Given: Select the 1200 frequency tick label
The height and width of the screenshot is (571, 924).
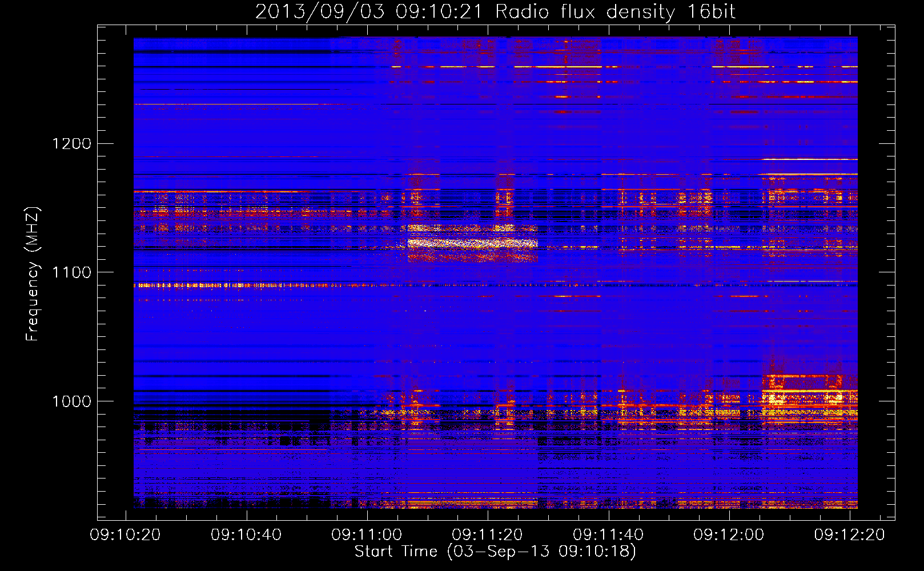Looking at the screenshot, I should (71, 143).
